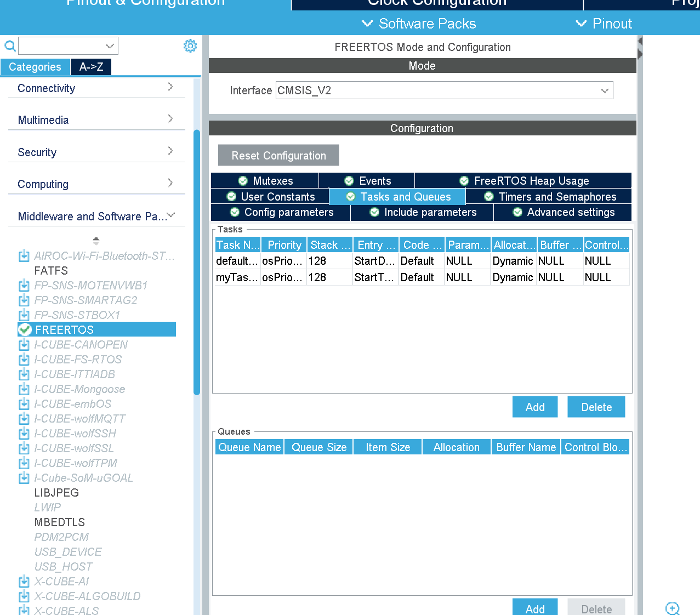
Task: Select MBEDTLS in middleware list
Action: (x=60, y=522)
